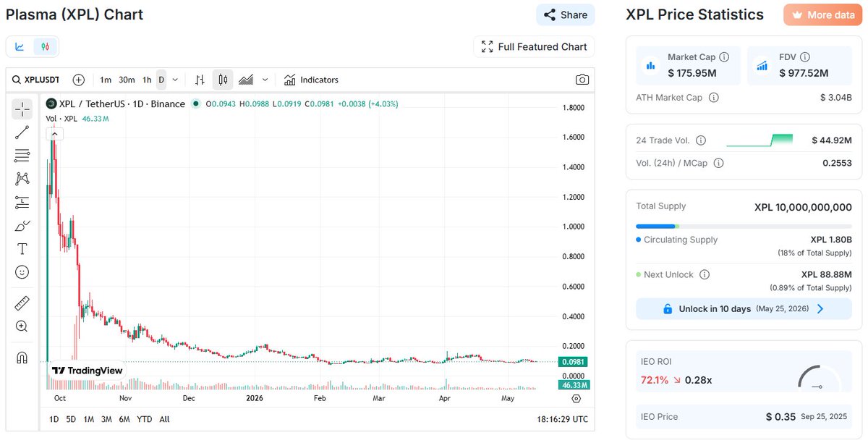
Task: Select the trend line drawing tool
Action: 22,132
